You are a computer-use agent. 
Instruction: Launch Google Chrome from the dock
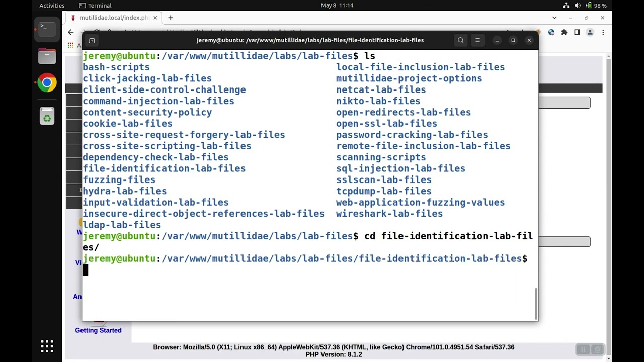(47, 83)
